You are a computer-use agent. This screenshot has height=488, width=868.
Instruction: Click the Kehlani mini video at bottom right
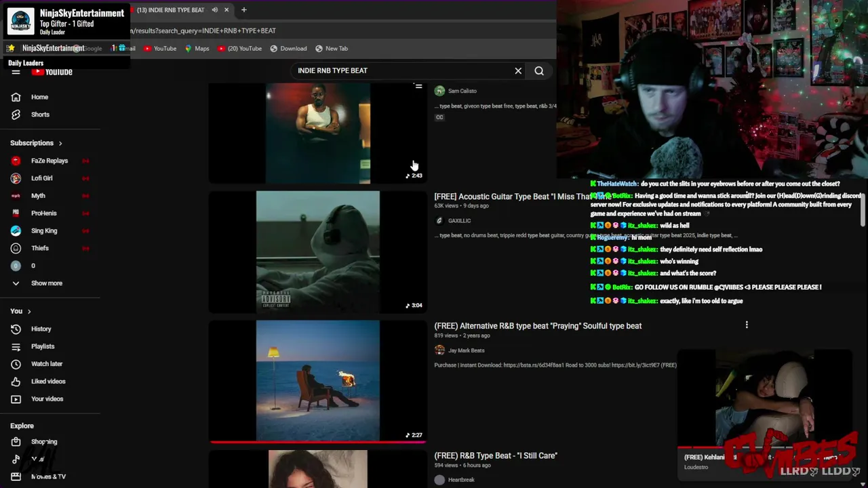click(764, 400)
